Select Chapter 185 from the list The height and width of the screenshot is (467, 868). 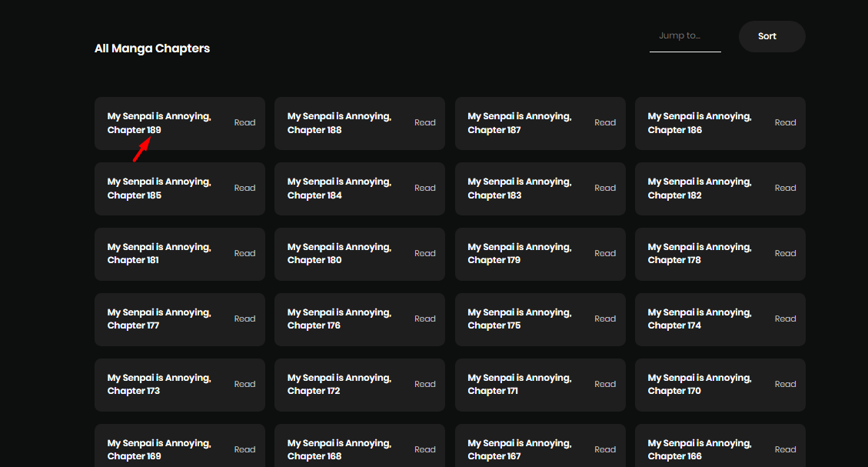coord(159,188)
